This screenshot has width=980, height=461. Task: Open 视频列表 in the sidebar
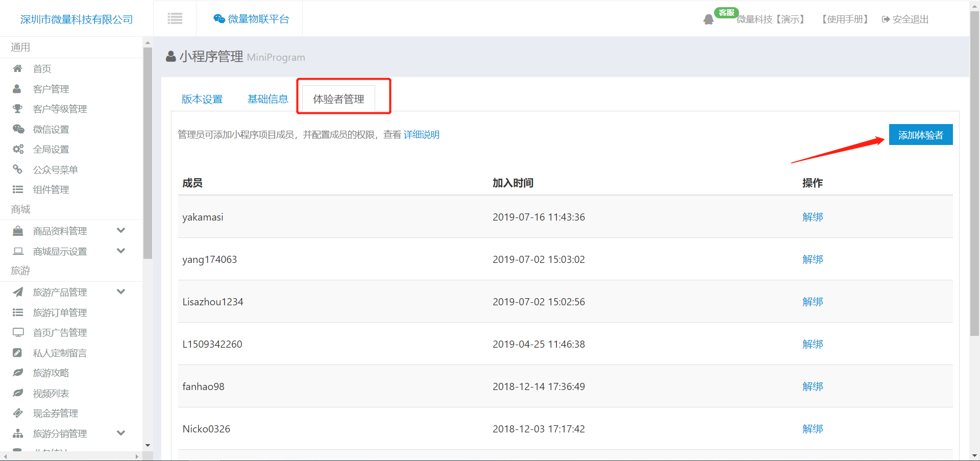pyautogui.click(x=51, y=394)
